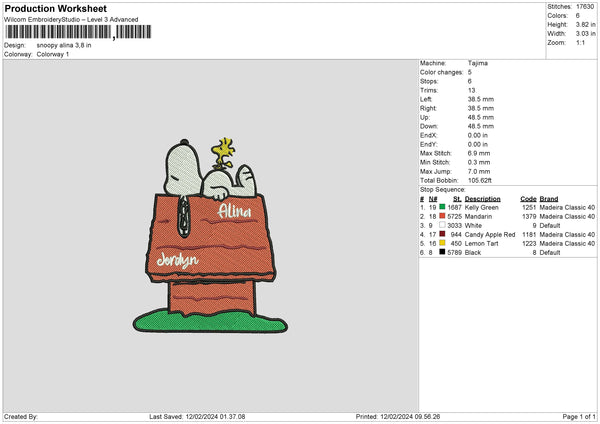
Task: Click the Stitches value 17630
Action: 585,7
